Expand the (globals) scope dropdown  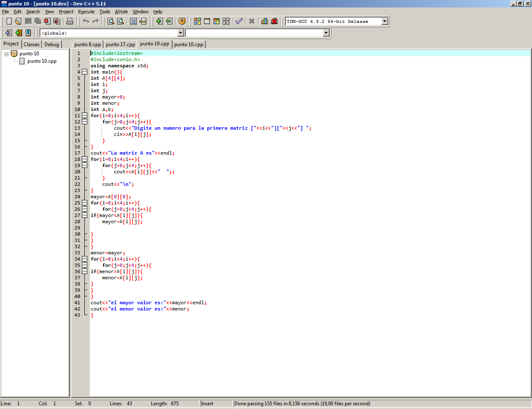coord(180,33)
